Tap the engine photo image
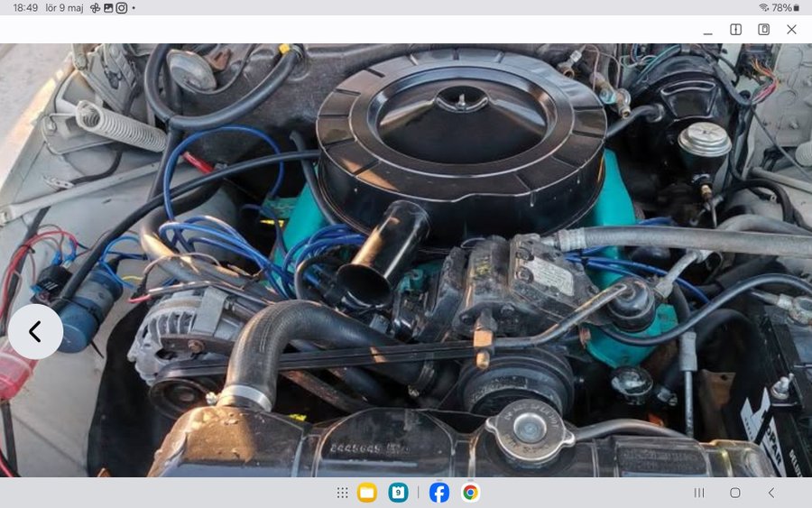Viewport: 812px width, 508px height. 406,260
